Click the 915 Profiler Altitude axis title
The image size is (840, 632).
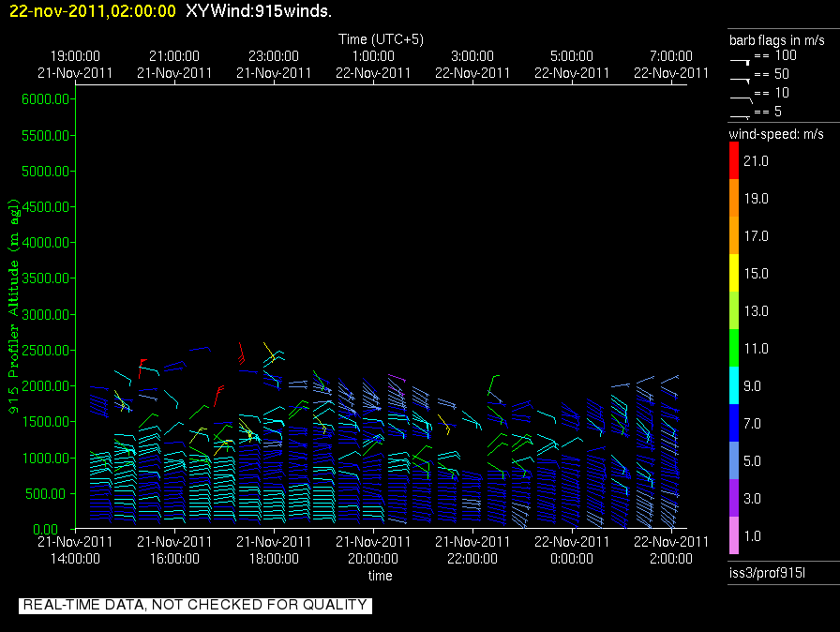pos(13,306)
